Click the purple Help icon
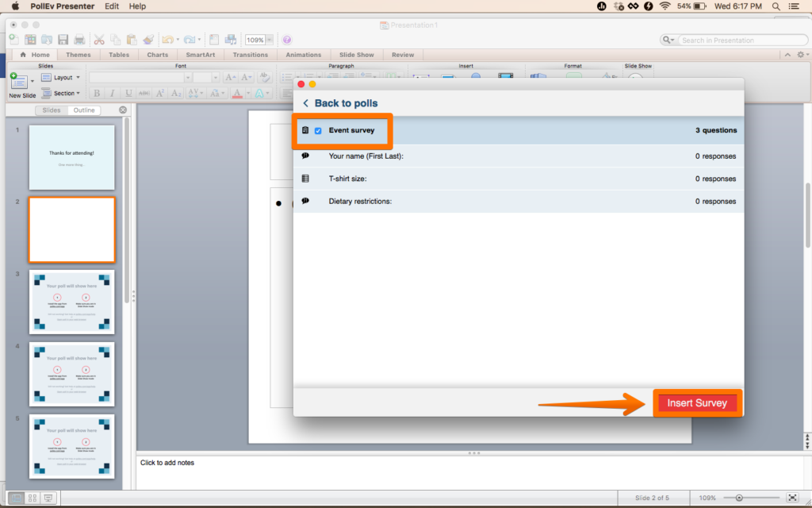The image size is (812, 508). click(287, 40)
